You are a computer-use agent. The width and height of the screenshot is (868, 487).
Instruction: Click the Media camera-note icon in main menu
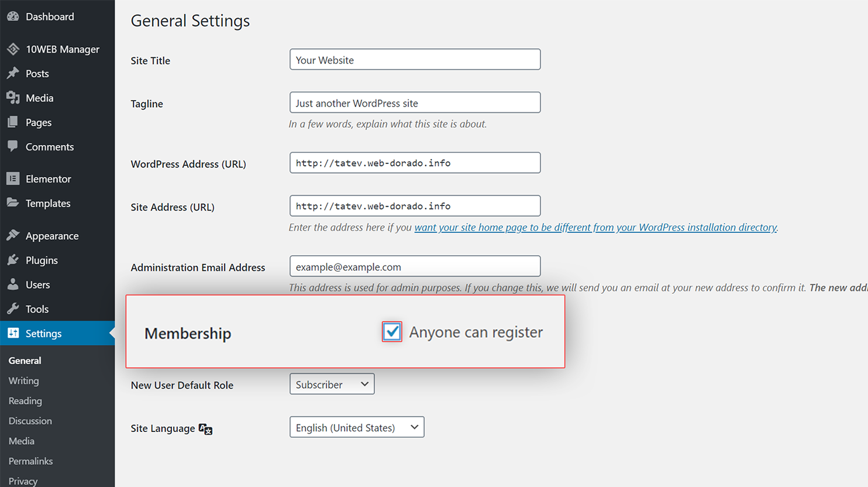tap(13, 98)
